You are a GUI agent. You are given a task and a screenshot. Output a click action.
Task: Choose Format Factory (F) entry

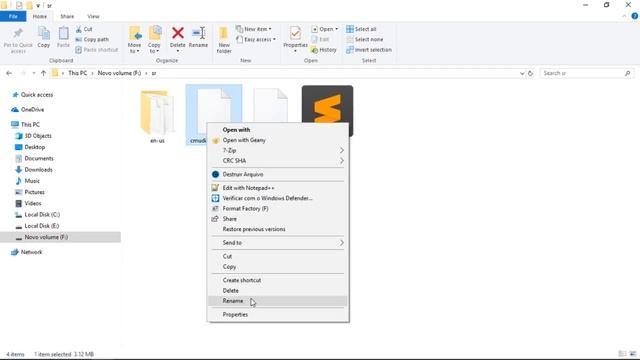pos(278,209)
